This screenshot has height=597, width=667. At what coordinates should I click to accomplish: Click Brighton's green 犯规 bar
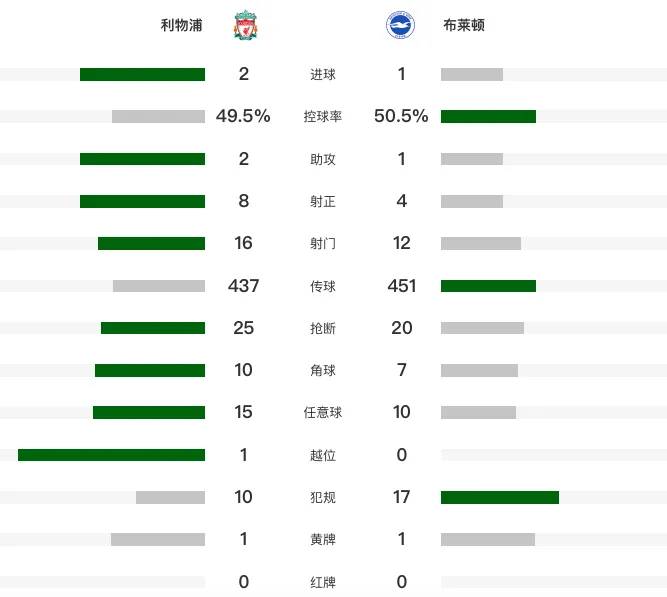500,497
